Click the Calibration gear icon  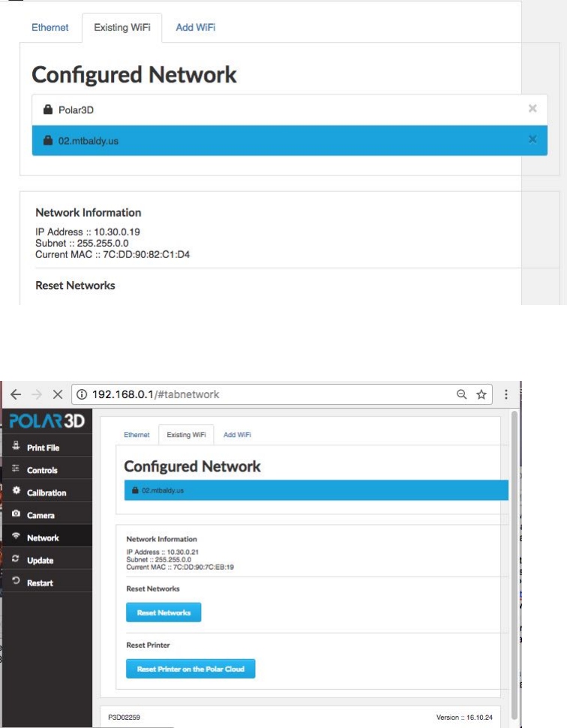coord(16,490)
